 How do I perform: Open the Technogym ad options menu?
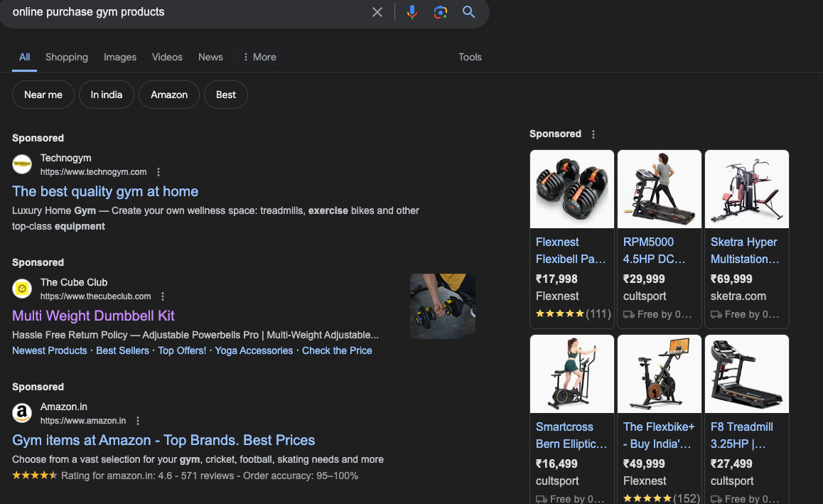point(158,172)
